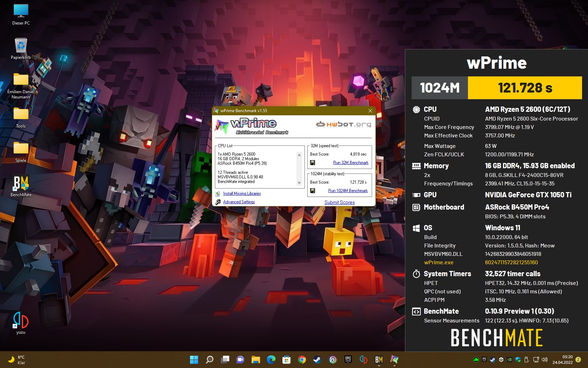This screenshot has height=368, width=588.
Task: Open Windows Security tray icon
Action: [x=518, y=360]
